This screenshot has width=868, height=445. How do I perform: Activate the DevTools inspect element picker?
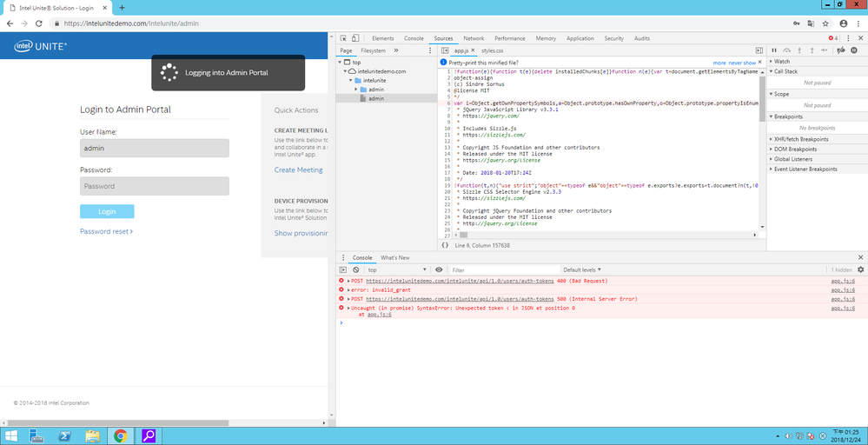tap(343, 38)
